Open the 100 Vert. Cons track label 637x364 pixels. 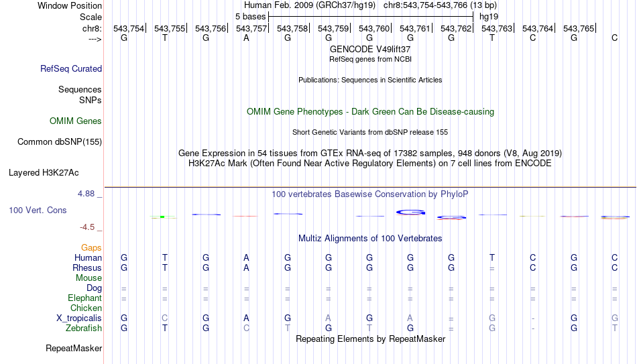(38, 210)
